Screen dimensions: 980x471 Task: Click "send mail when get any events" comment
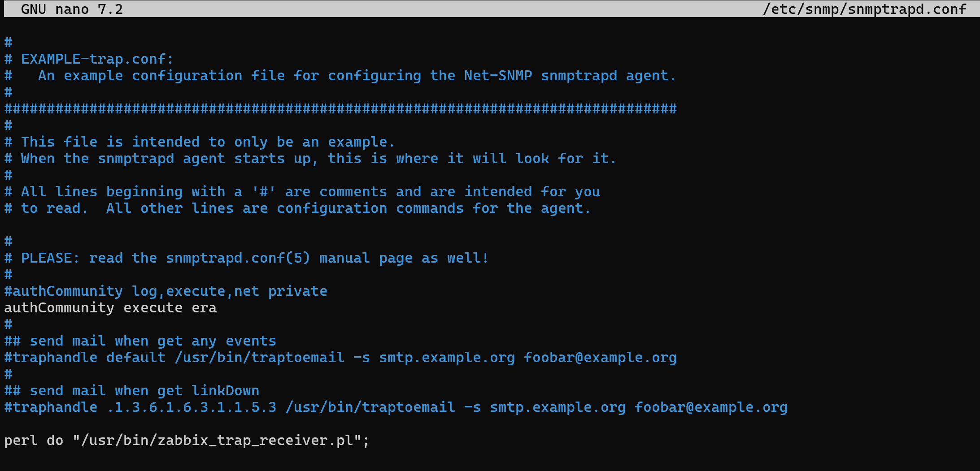[x=152, y=341]
